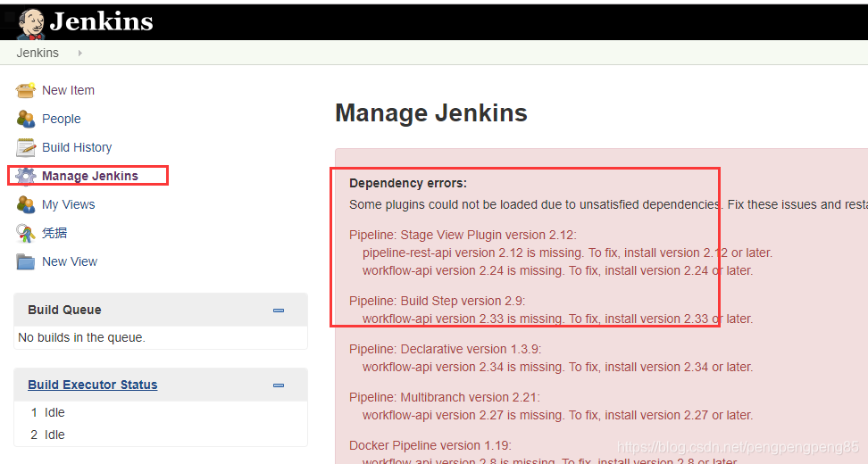Click the 'Some plugins could not be loaded' message

pos(608,204)
